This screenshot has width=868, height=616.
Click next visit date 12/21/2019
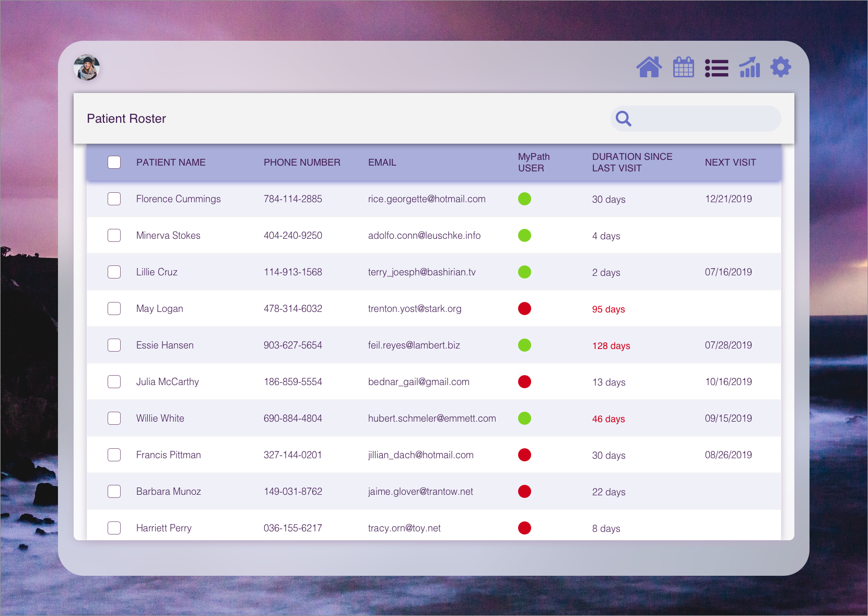(x=729, y=199)
